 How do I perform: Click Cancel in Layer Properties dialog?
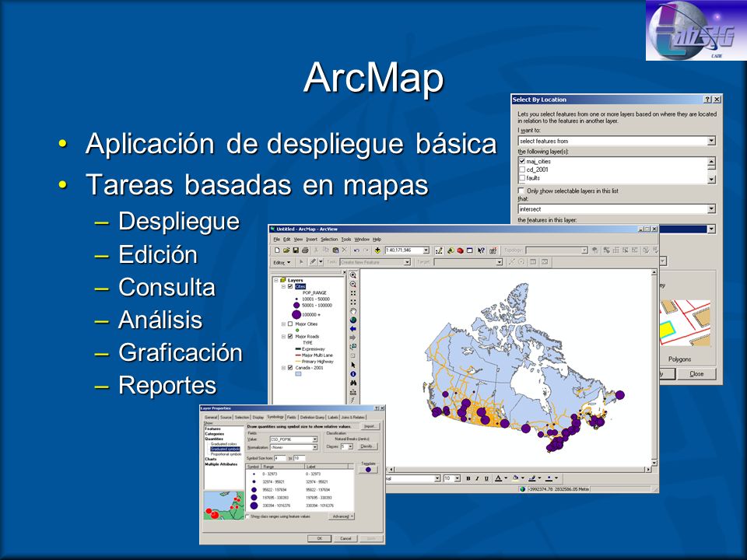[x=345, y=538]
